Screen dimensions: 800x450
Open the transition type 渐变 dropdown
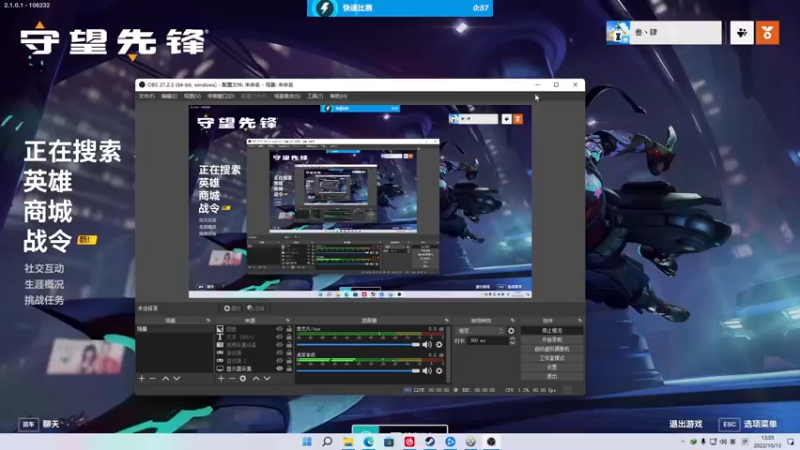tap(480, 331)
